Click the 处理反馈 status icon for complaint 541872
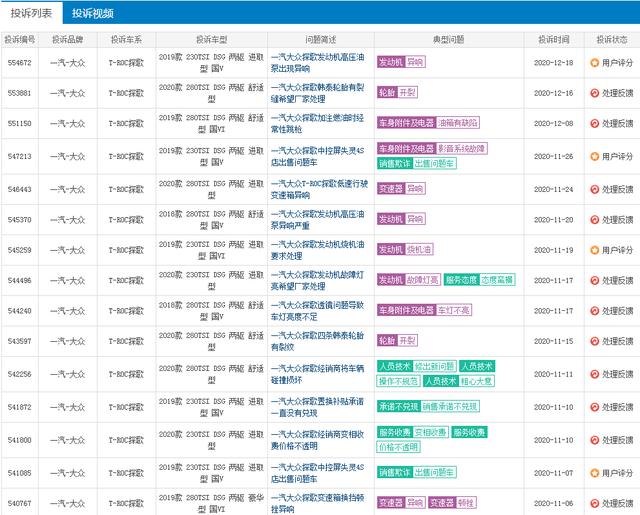The height and width of the screenshot is (515, 640). pyautogui.click(x=595, y=407)
